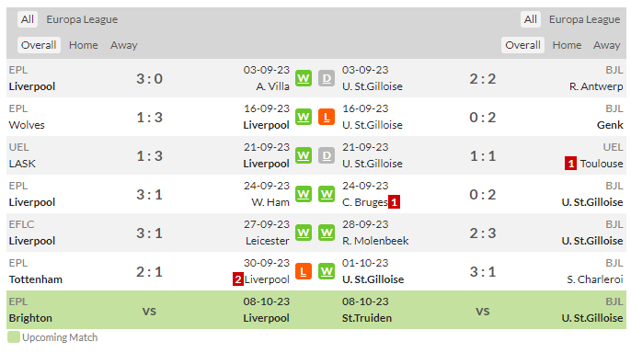Click the gray D icon for the Toulouse UEL match
The height and width of the screenshot is (364, 631).
(327, 155)
